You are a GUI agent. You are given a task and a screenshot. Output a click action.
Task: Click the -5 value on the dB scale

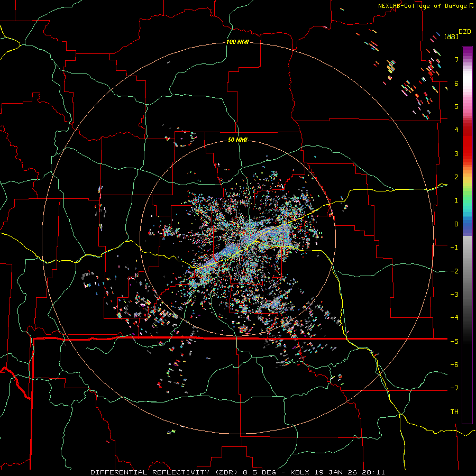[x=454, y=341]
